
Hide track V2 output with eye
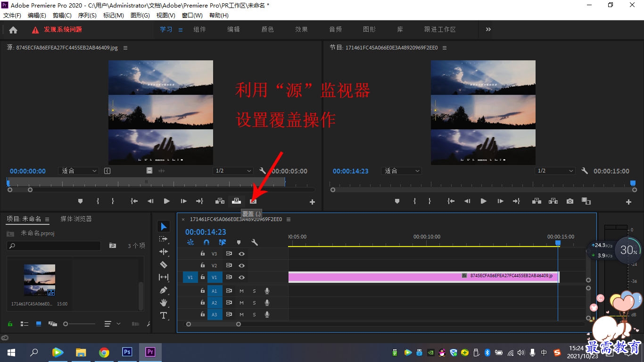241,266
